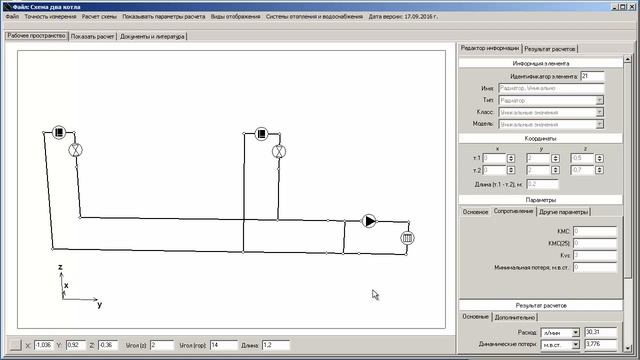Click the Угол (z) field
This screenshot has height=360, width=640.
click(x=162, y=345)
